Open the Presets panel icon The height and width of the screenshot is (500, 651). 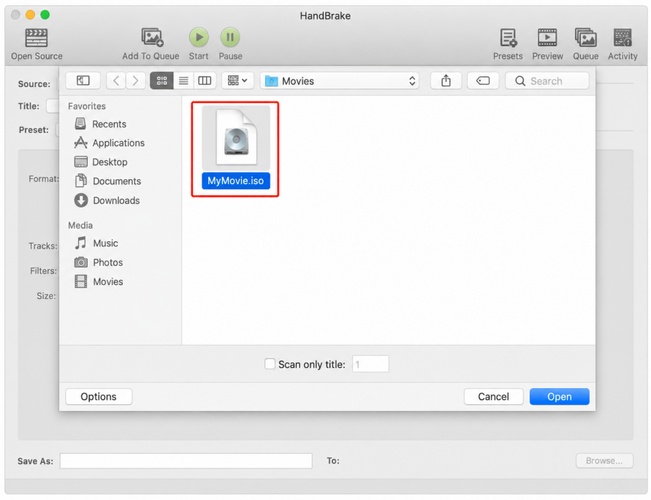point(508,38)
